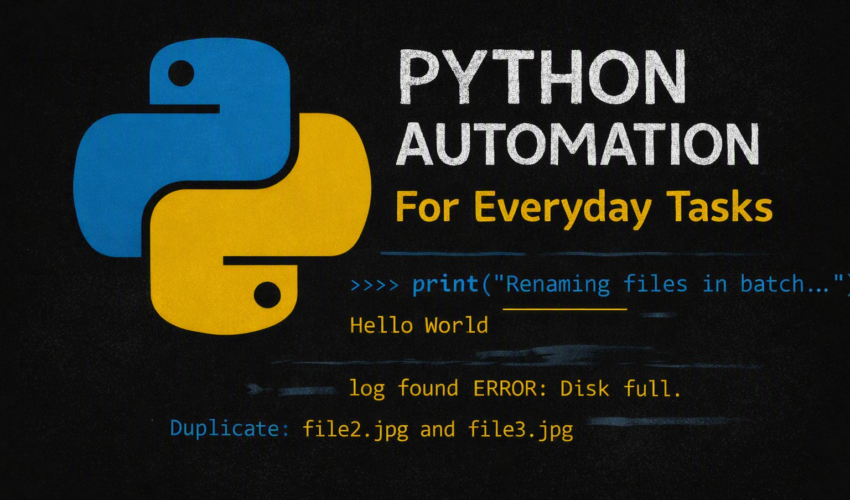Click "log found ERROR: Disk full." line
The width and height of the screenshot is (850, 500).
pyautogui.click(x=515, y=389)
